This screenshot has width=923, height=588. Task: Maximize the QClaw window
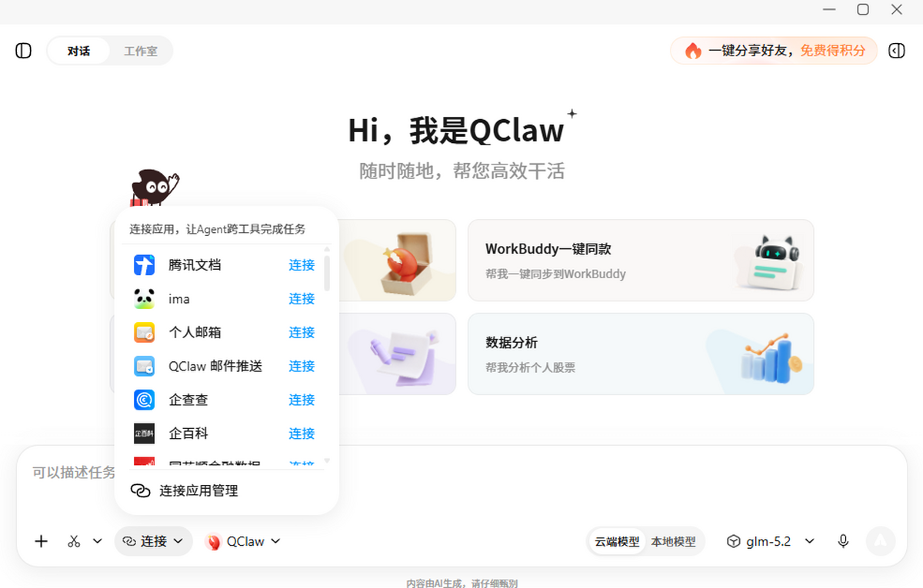pyautogui.click(x=863, y=9)
